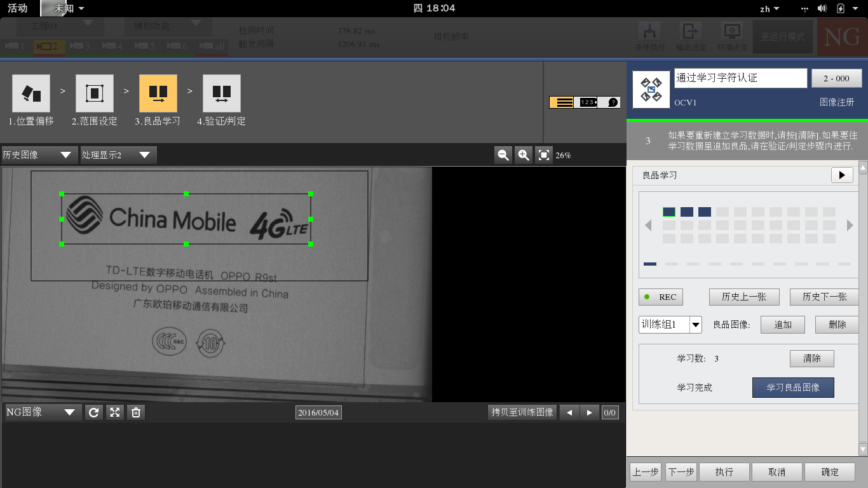This screenshot has width=868, height=488.
Task: Switch 至运行模式 button
Action: 783,36
